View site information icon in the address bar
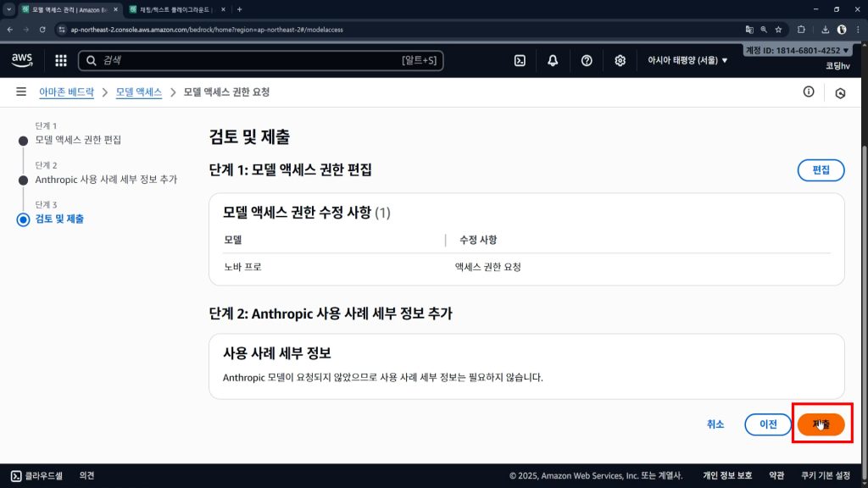This screenshot has height=488, width=868. (x=61, y=30)
